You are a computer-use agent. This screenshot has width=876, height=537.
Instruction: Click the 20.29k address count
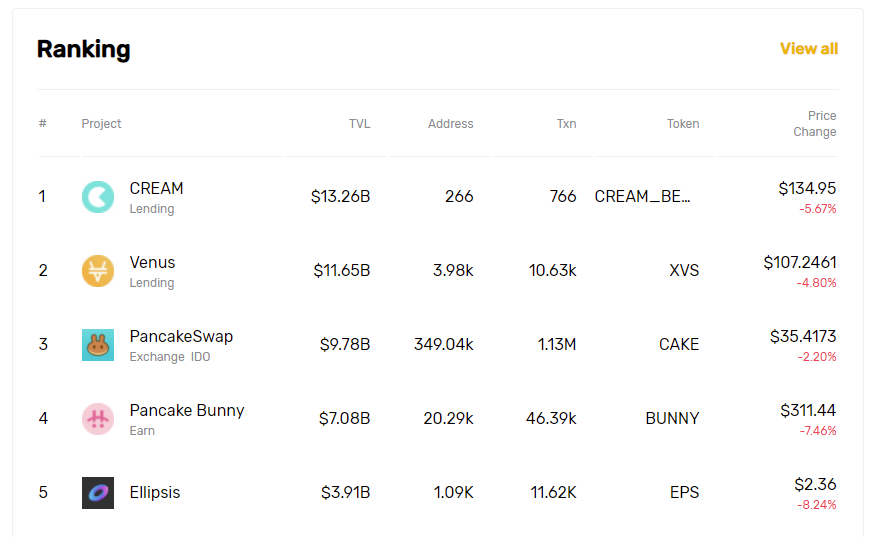(x=448, y=419)
